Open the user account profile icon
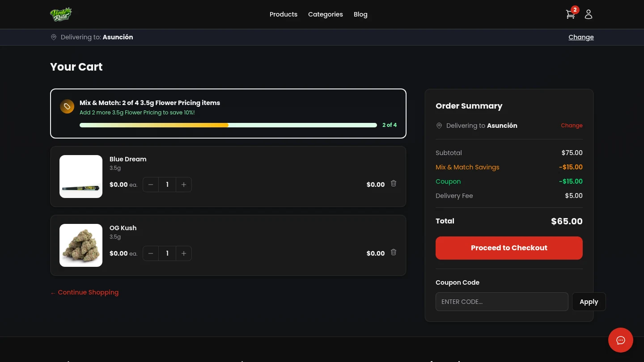This screenshot has height=362, width=644. (589, 14)
